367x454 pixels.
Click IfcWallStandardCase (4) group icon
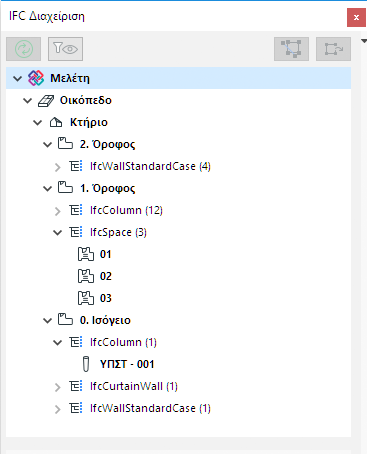(76, 166)
